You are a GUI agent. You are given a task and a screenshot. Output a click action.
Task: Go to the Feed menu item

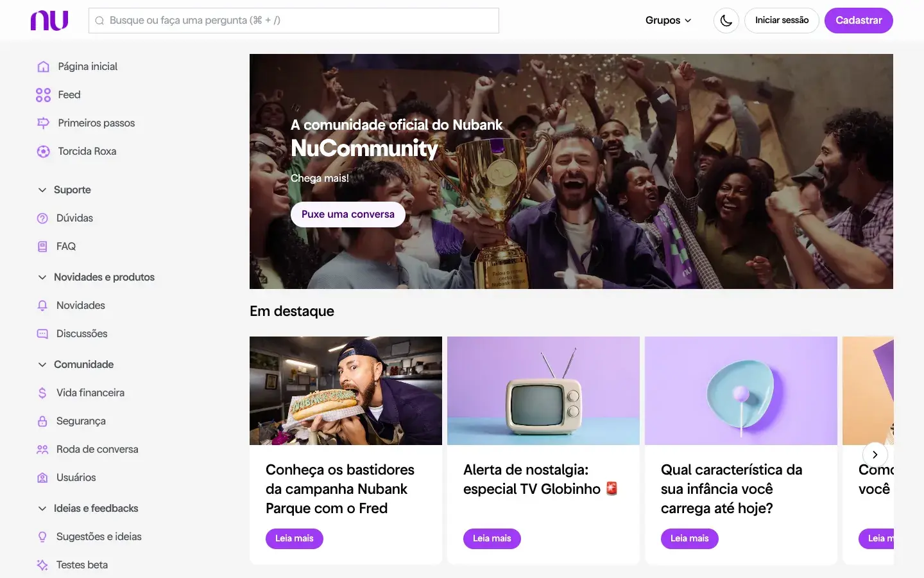[69, 95]
